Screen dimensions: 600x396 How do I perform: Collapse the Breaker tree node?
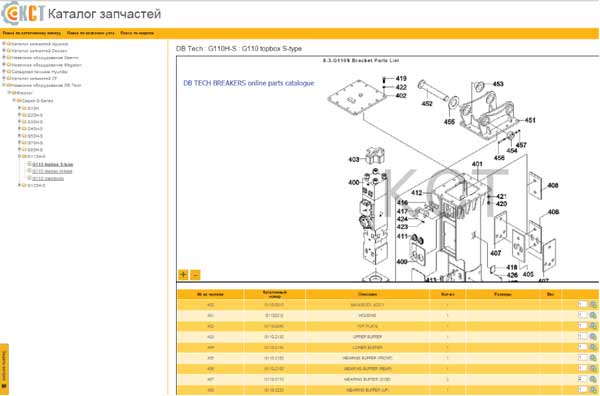(9, 93)
